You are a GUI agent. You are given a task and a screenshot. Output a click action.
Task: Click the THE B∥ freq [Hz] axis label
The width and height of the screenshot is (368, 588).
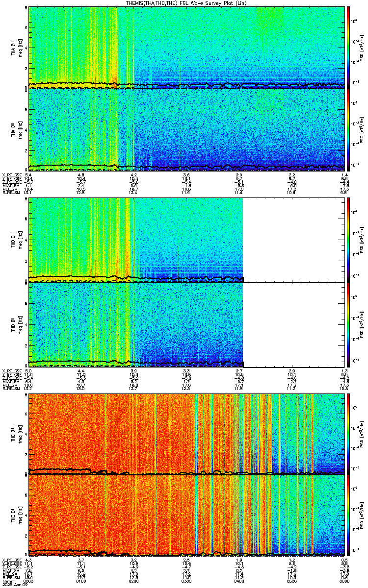21,515
